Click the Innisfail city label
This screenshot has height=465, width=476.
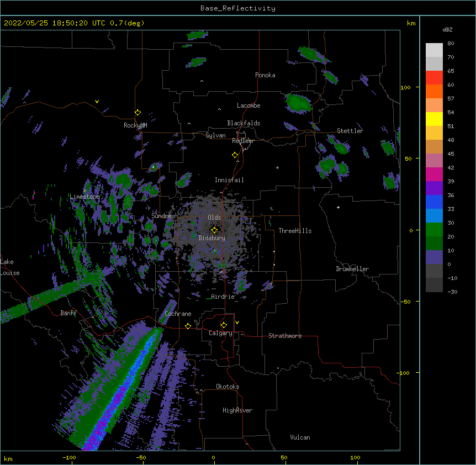pos(229,180)
